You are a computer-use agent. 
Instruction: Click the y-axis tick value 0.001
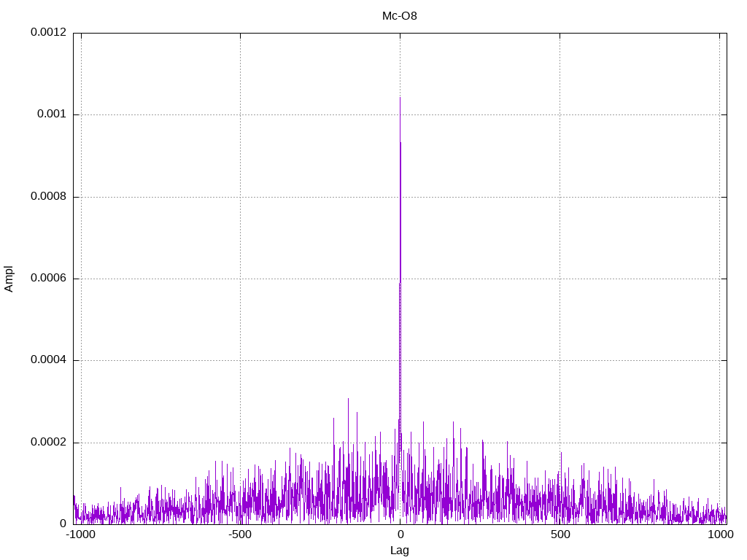(x=52, y=114)
